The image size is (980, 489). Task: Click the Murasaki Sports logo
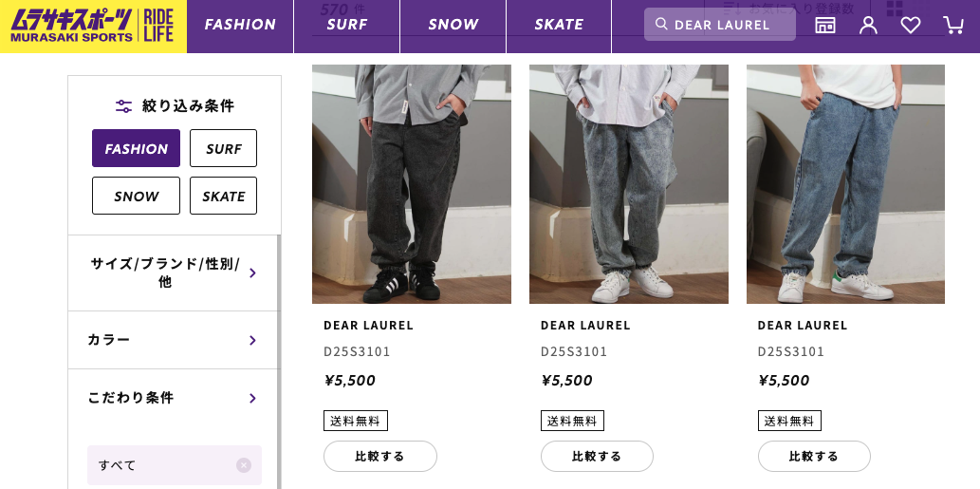[x=93, y=26]
